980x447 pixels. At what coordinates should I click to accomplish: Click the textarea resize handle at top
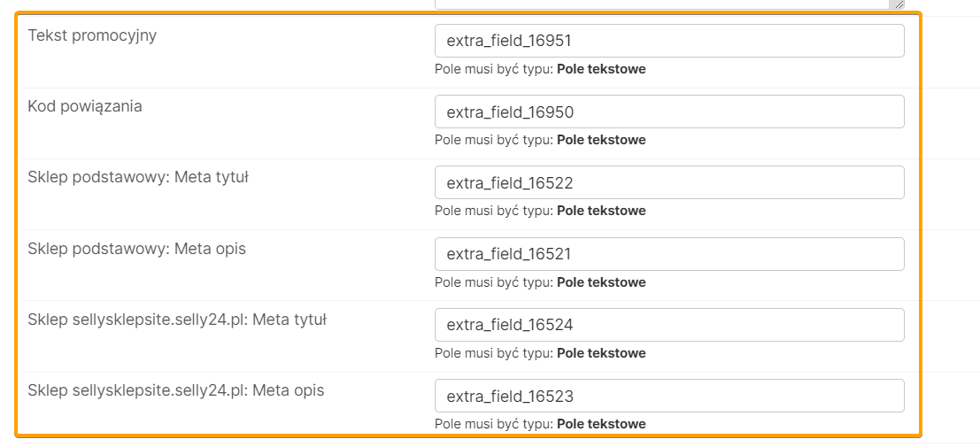point(899,4)
